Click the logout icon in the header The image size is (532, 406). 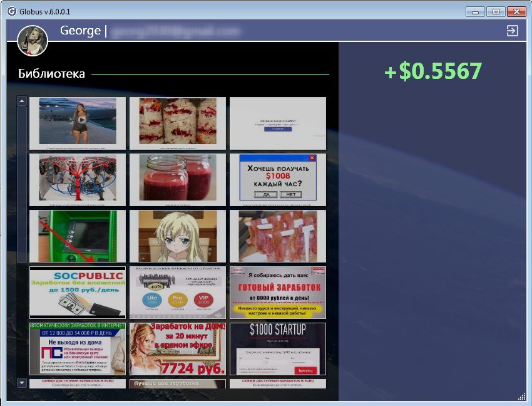tap(513, 31)
